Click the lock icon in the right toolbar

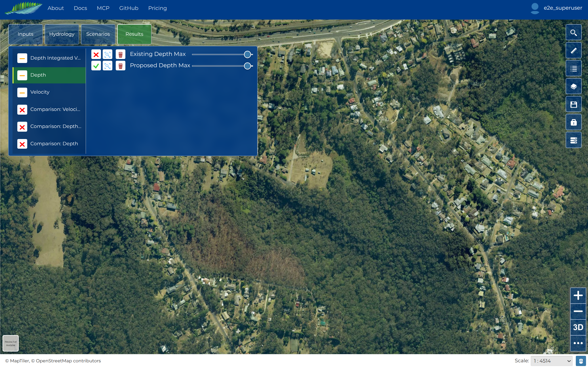pos(574,122)
